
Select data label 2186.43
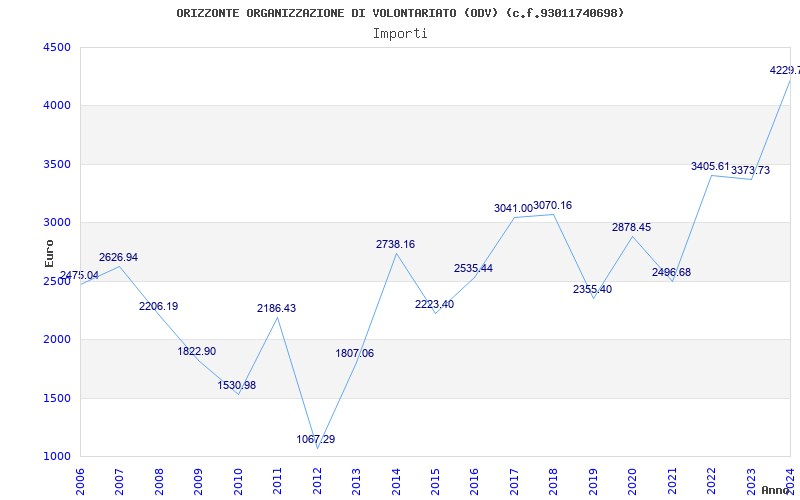276,308
